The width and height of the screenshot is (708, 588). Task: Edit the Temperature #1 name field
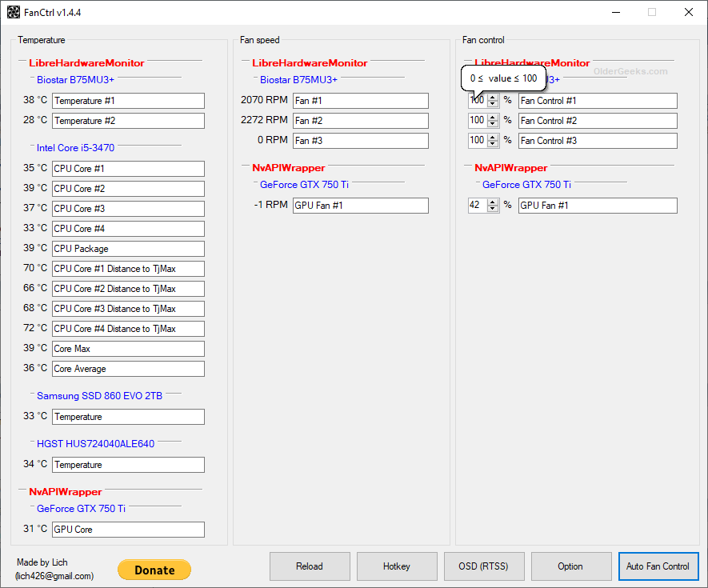(128, 101)
